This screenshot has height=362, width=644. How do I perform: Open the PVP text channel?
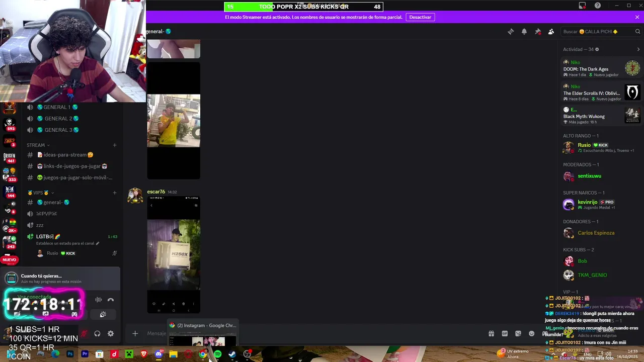pos(70,214)
